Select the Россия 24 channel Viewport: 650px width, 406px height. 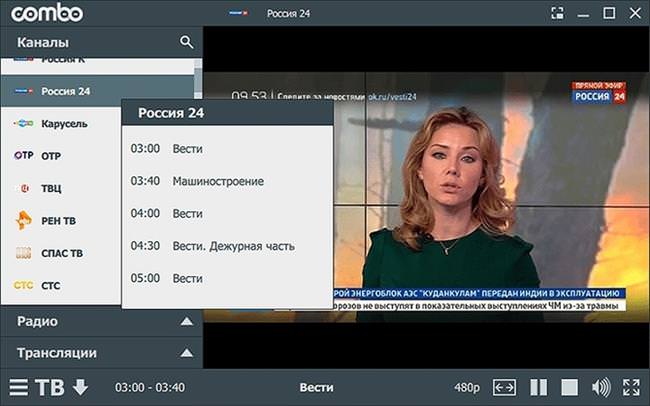point(97,91)
